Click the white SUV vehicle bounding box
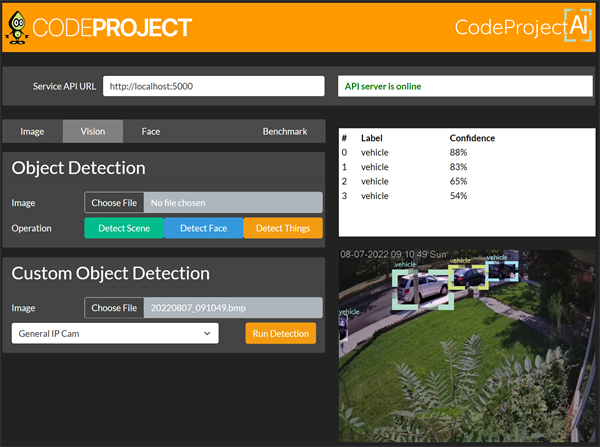This screenshot has width=600, height=447. pos(422,289)
